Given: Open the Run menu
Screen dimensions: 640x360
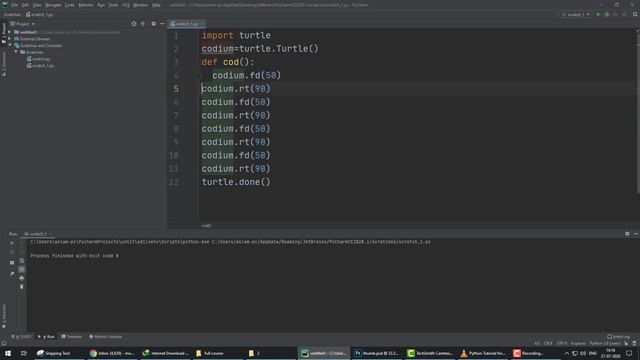Looking at the screenshot, I should (x=101, y=5).
